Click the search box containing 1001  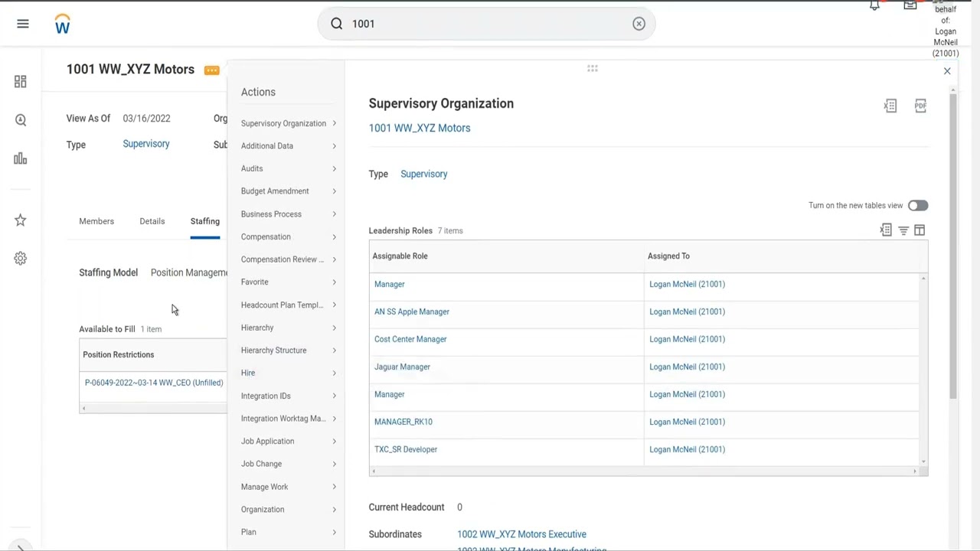pyautogui.click(x=486, y=24)
